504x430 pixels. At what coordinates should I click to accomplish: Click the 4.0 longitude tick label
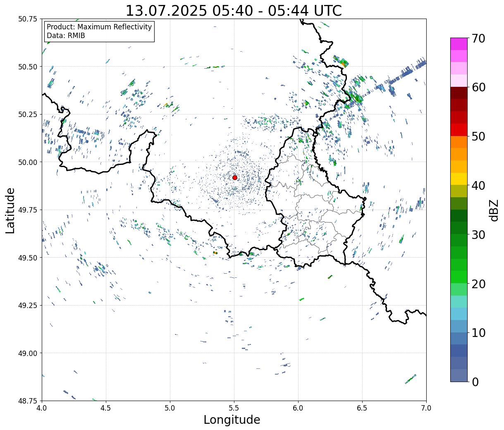point(42,408)
